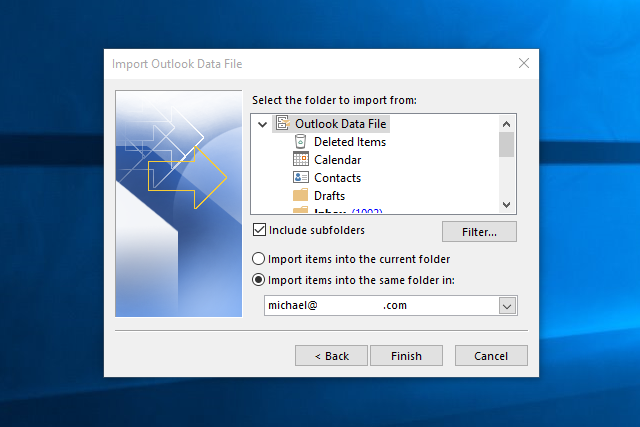
Task: Click the folder list scroll up arrow
Action: pyautogui.click(x=507, y=124)
